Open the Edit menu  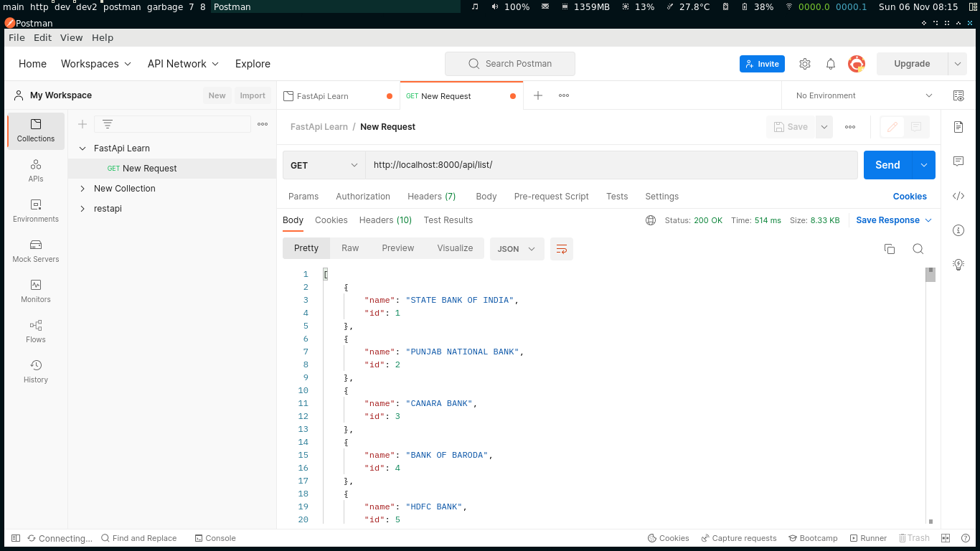[43, 37]
